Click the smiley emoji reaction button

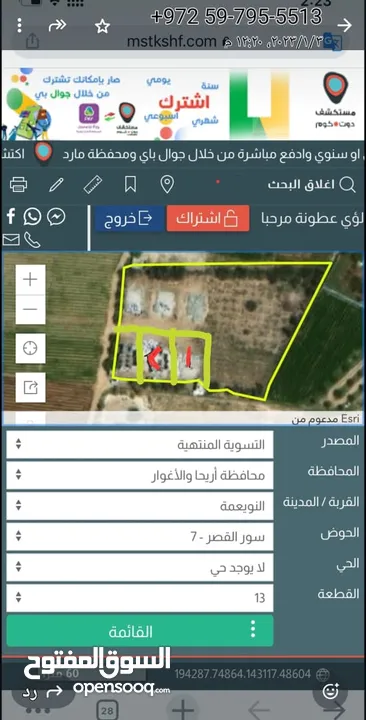click(x=331, y=691)
